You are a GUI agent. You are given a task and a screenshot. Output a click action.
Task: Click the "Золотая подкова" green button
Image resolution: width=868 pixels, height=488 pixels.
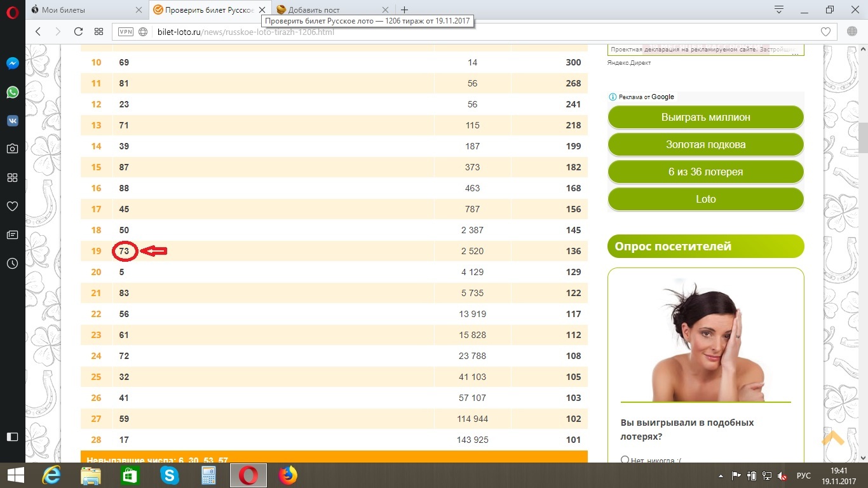(705, 145)
